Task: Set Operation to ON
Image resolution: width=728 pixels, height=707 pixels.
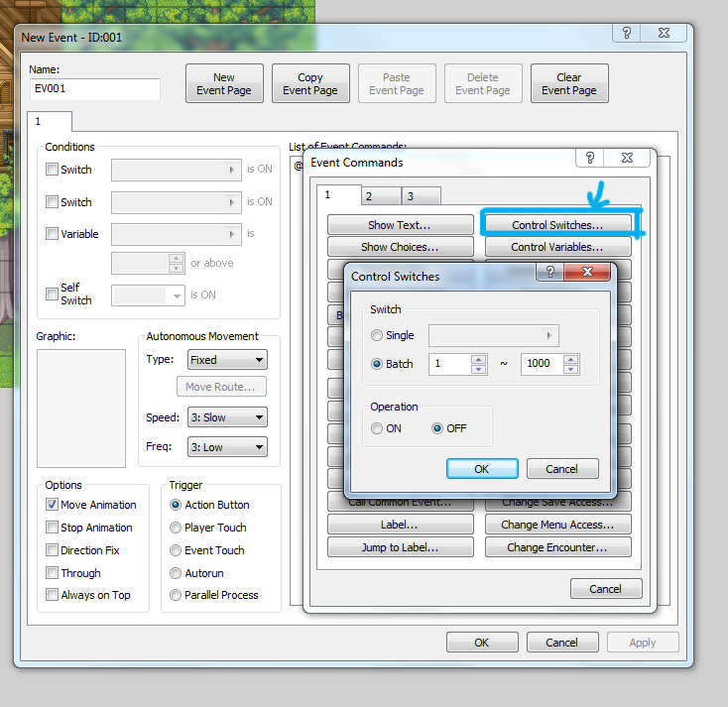Action: pos(377,428)
